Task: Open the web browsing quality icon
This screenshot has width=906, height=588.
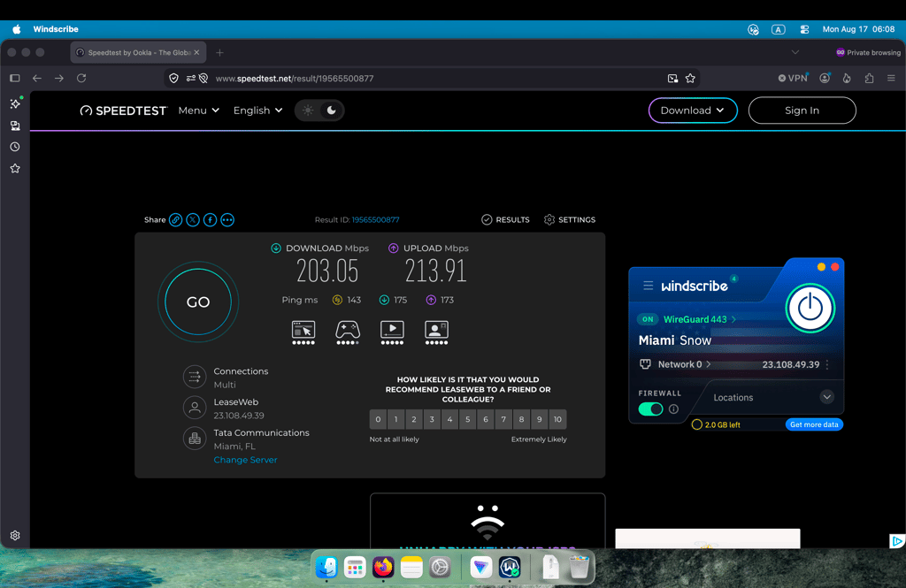Action: tap(303, 332)
